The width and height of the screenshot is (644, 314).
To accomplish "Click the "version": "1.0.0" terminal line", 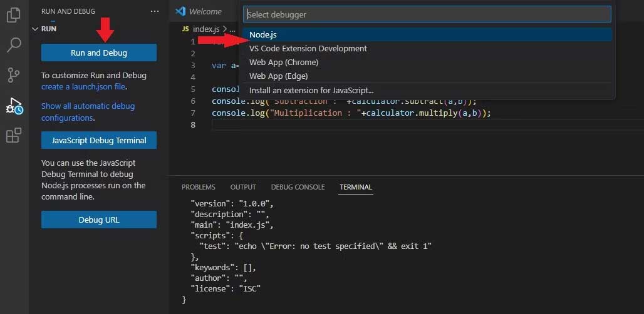I will click(x=232, y=203).
